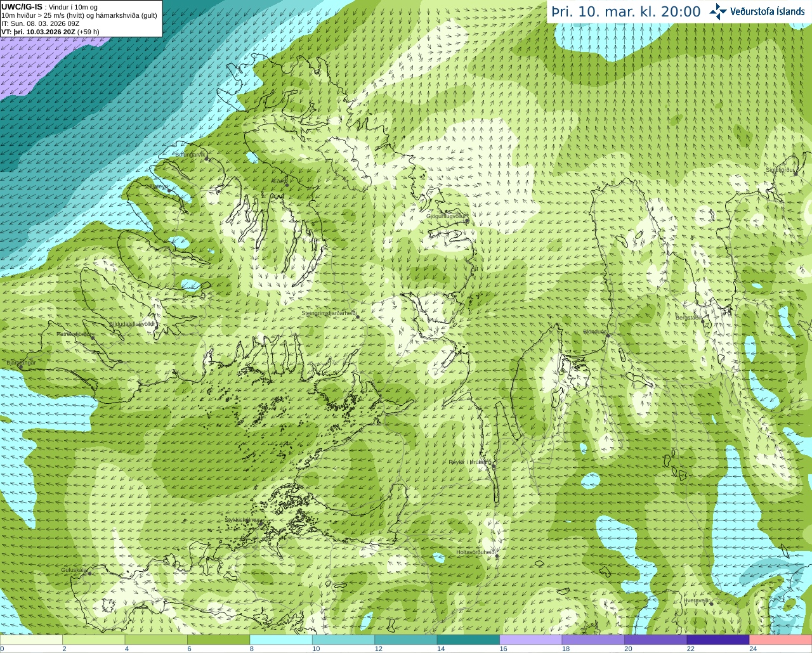Click the Gufuskálar station marker
The image size is (812, 653).
(89, 573)
